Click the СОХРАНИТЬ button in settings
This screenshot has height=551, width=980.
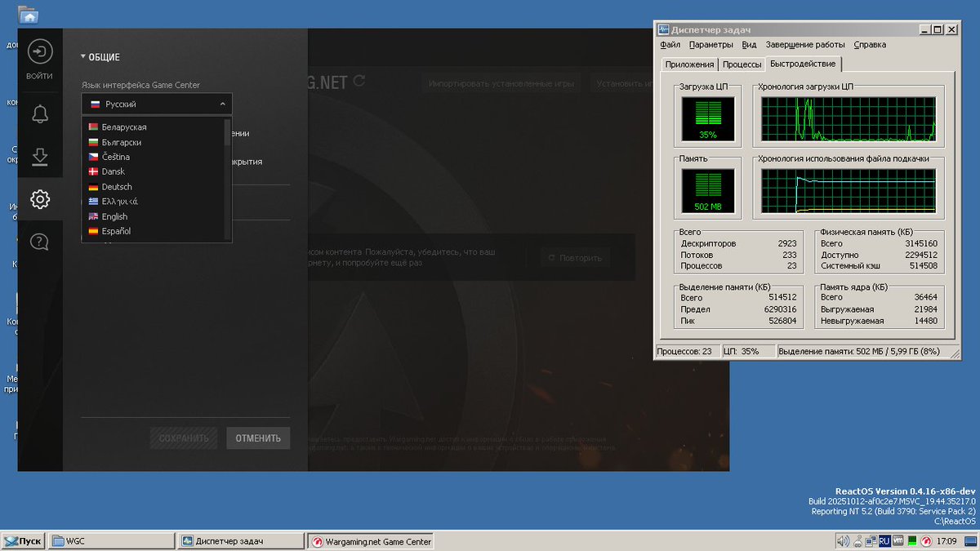[x=184, y=438]
